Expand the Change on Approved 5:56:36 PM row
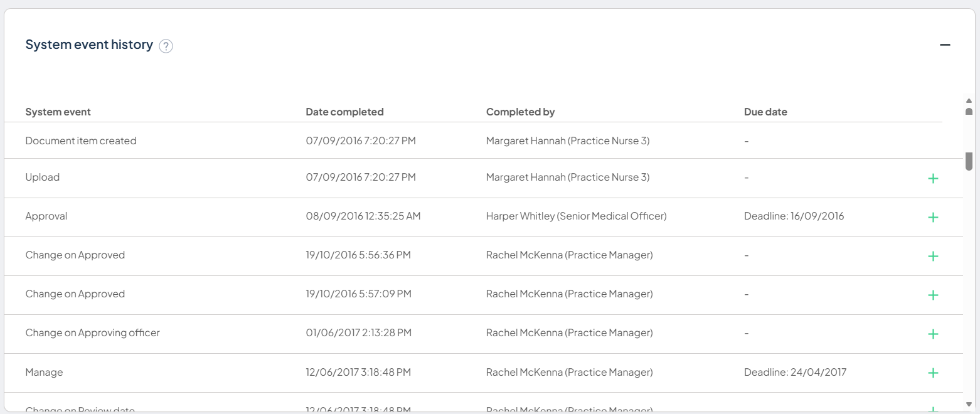The width and height of the screenshot is (980, 414). click(933, 257)
